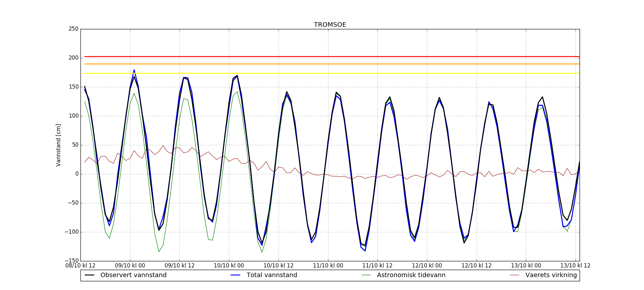644x290 pixels.
Task: Click the Vaerets virkning legend label
Action: tap(551, 275)
